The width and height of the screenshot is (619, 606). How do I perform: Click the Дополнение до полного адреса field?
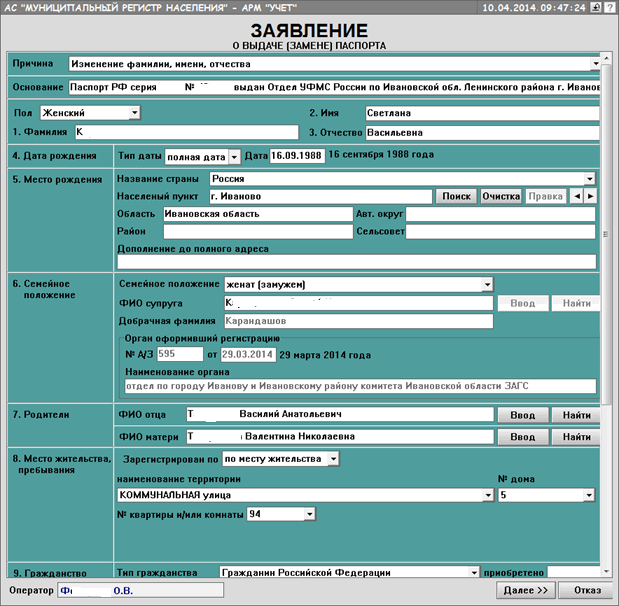click(x=356, y=262)
